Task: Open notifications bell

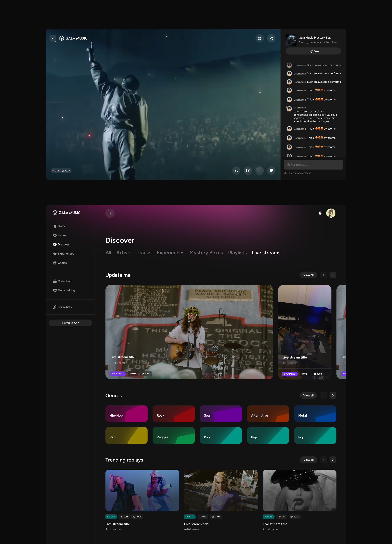Action: (320, 213)
